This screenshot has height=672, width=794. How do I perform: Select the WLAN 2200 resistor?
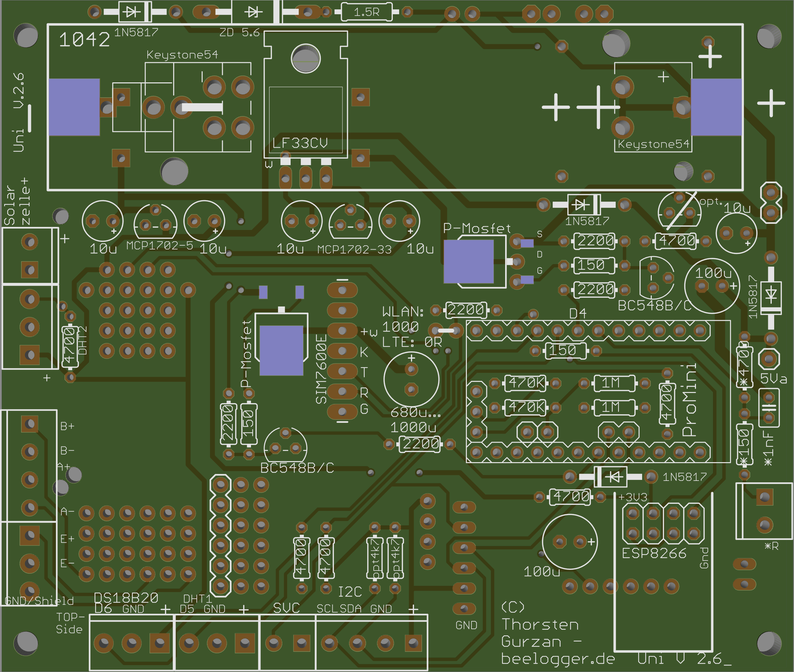coord(466,310)
